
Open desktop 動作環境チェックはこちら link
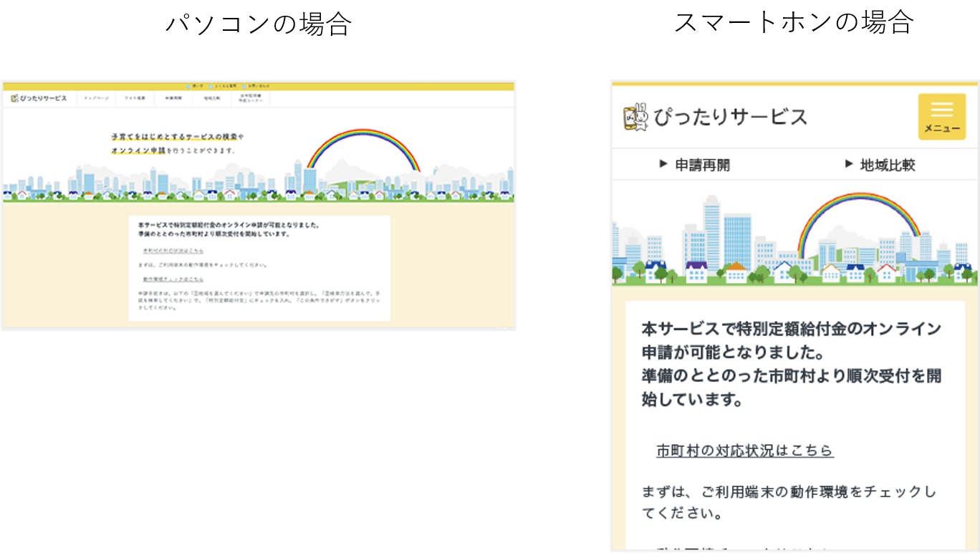[173, 279]
